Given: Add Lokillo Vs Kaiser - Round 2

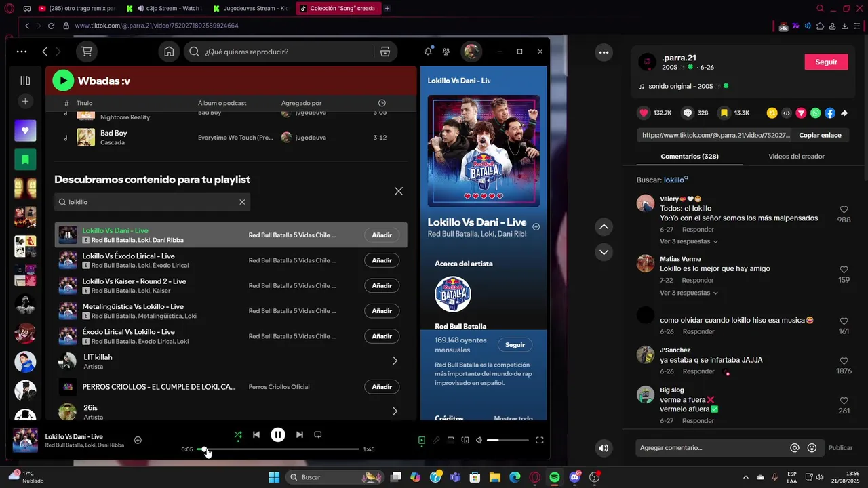Looking at the screenshot, I should (382, 285).
